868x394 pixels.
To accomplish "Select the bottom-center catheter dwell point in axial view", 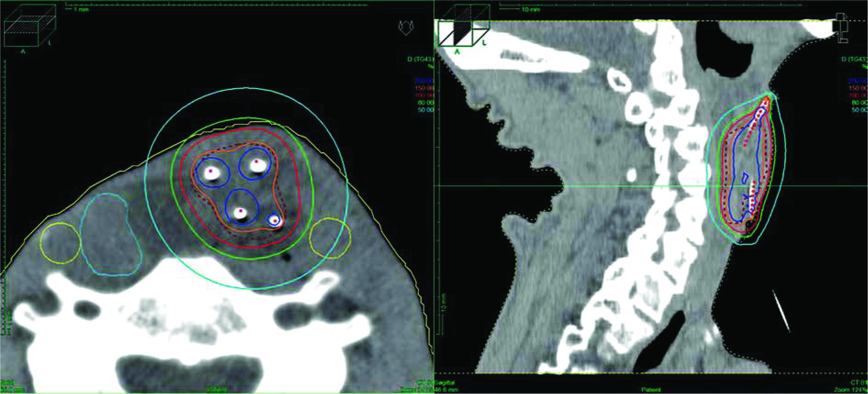I will coord(240,211).
